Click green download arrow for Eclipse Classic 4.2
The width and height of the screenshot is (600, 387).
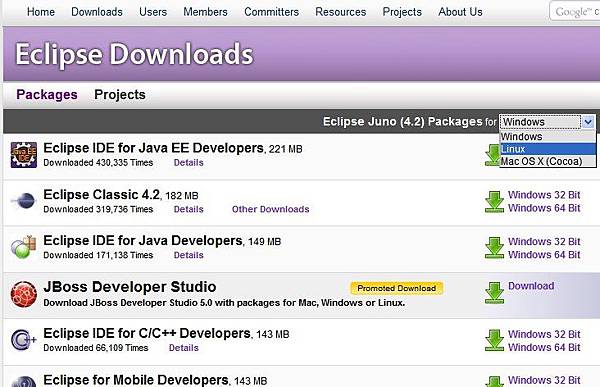coord(494,202)
